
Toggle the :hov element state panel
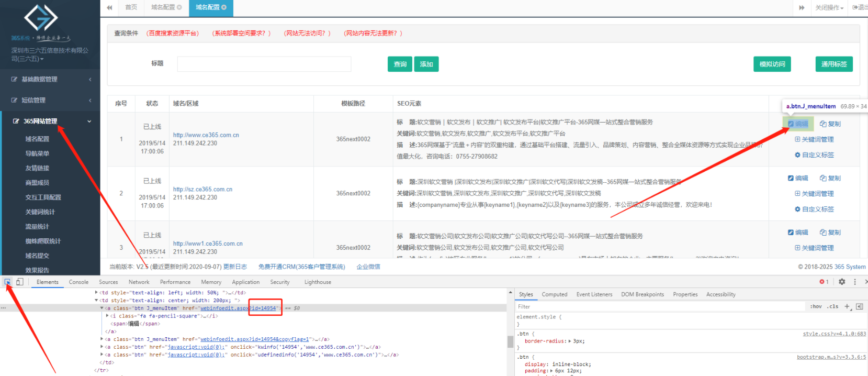click(x=816, y=306)
